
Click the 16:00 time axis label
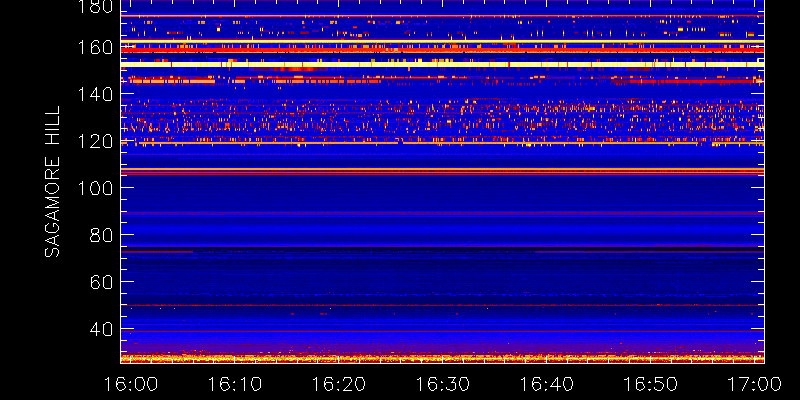132,384
